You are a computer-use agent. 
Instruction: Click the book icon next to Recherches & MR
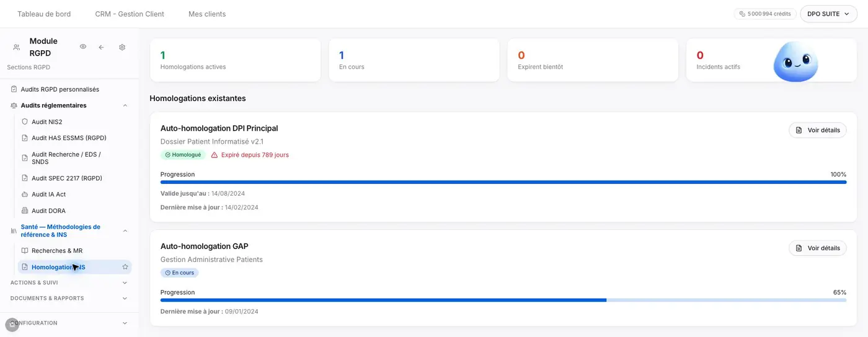click(x=25, y=251)
